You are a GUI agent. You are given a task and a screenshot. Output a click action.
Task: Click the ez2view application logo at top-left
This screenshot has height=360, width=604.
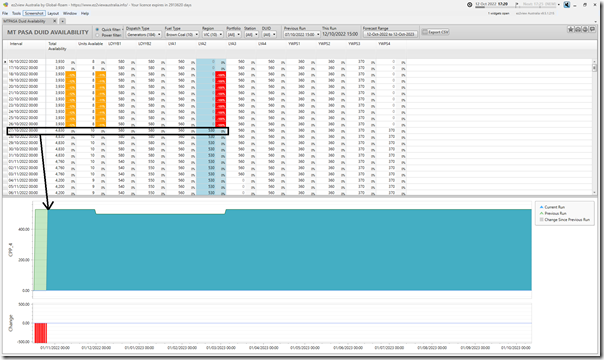5,5
